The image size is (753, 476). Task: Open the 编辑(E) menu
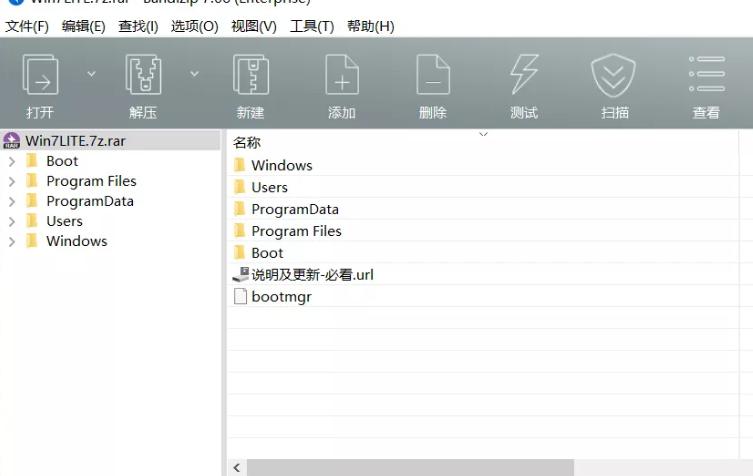[84, 26]
